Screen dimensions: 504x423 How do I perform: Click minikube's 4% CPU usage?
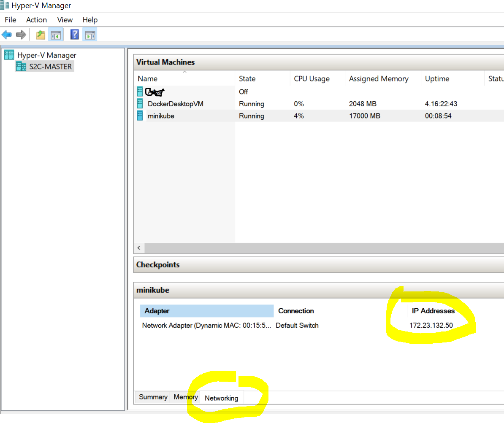[298, 116]
